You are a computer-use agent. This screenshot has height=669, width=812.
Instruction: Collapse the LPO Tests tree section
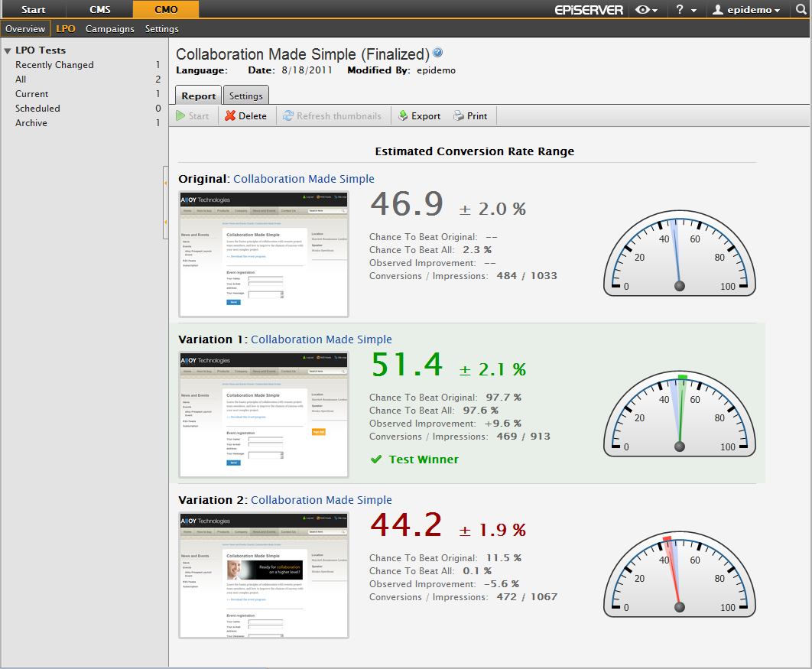click(x=8, y=50)
